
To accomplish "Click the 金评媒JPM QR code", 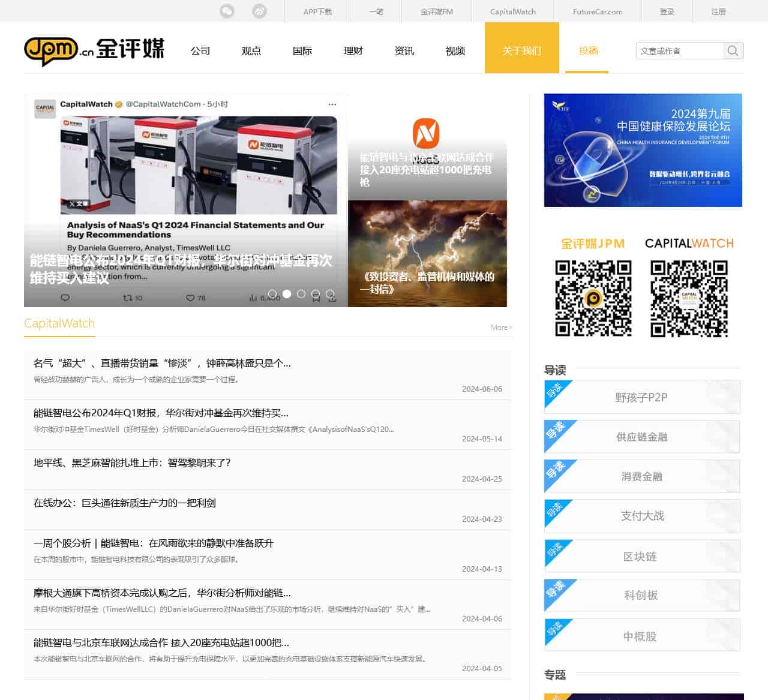I will coord(593,298).
